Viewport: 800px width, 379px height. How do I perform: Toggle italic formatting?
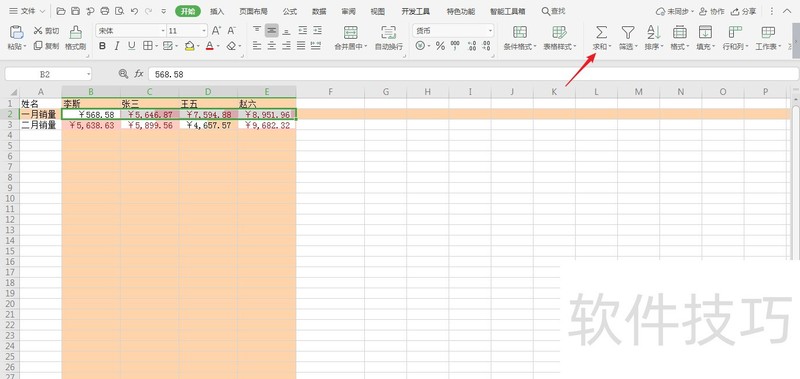[117, 46]
